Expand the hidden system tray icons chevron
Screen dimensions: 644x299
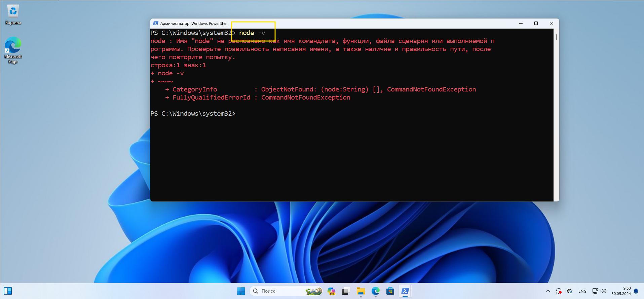[548, 291]
